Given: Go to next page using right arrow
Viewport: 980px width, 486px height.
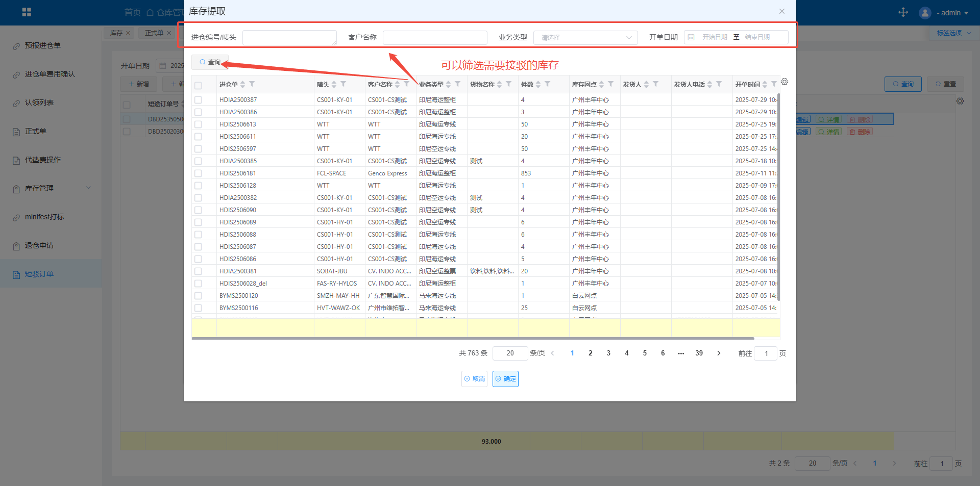Looking at the screenshot, I should (719, 353).
